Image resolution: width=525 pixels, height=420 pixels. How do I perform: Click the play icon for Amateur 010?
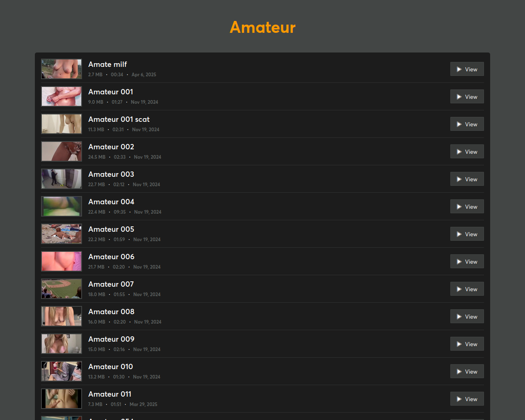pos(459,372)
